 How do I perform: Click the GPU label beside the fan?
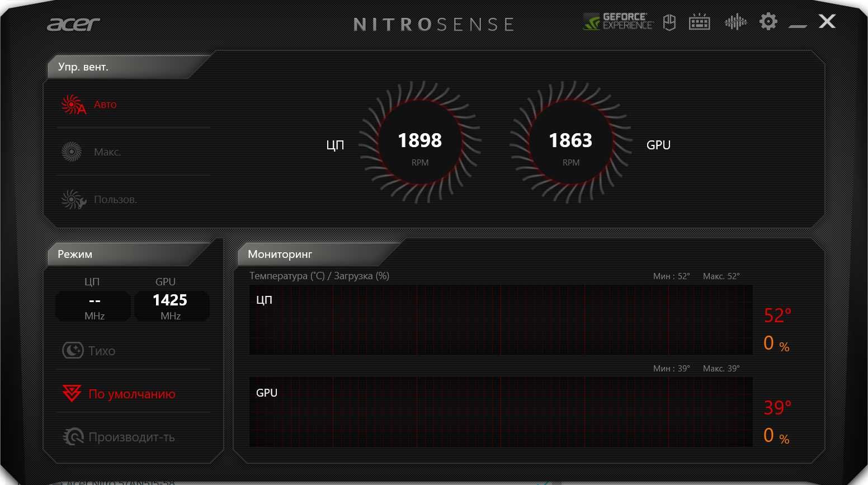point(658,145)
